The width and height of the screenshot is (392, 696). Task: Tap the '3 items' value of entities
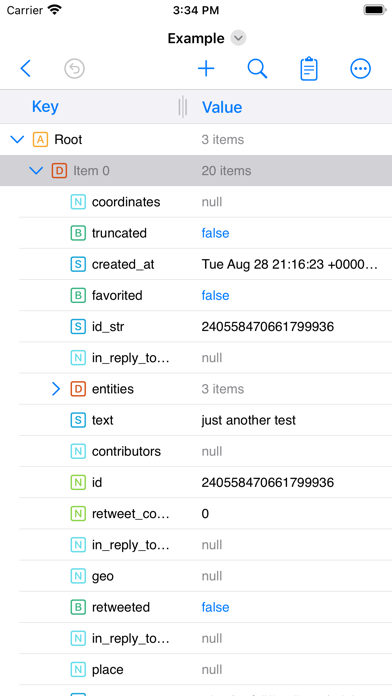[x=223, y=389]
